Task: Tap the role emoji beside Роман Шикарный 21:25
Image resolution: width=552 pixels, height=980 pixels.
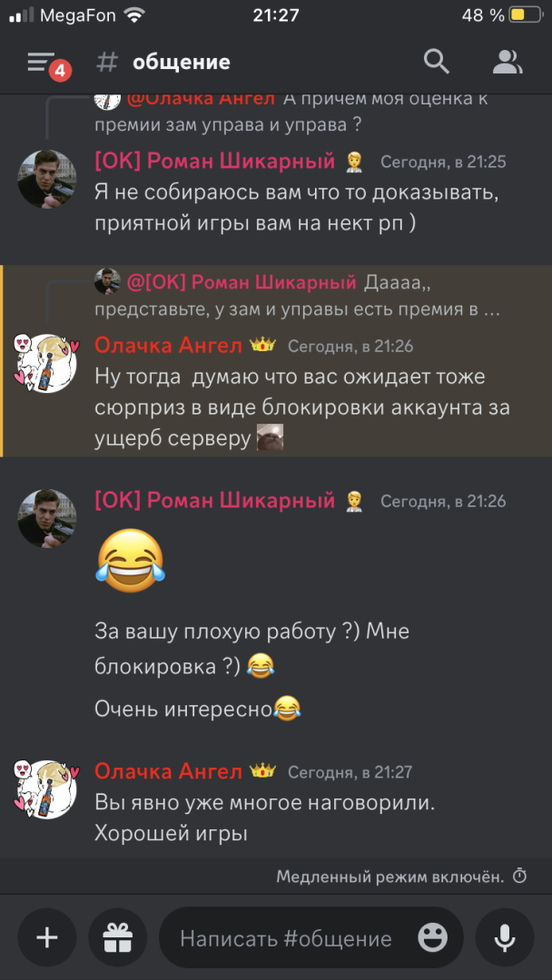Action: point(354,162)
